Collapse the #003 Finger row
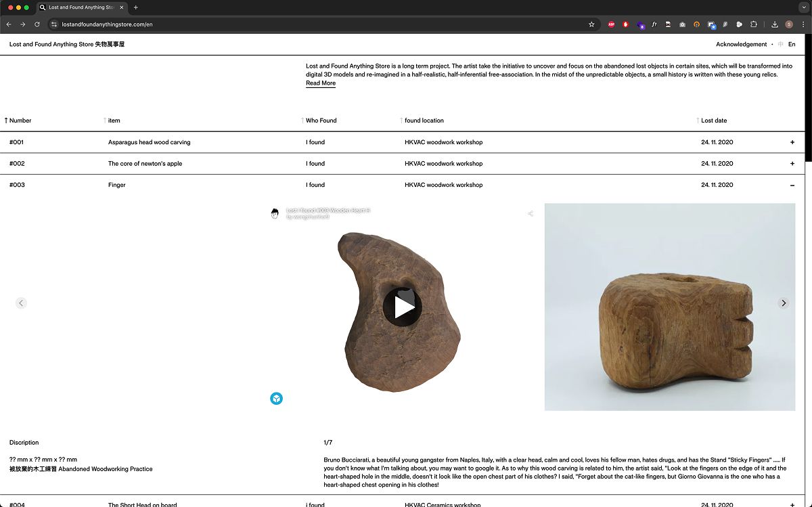 pyautogui.click(x=792, y=185)
